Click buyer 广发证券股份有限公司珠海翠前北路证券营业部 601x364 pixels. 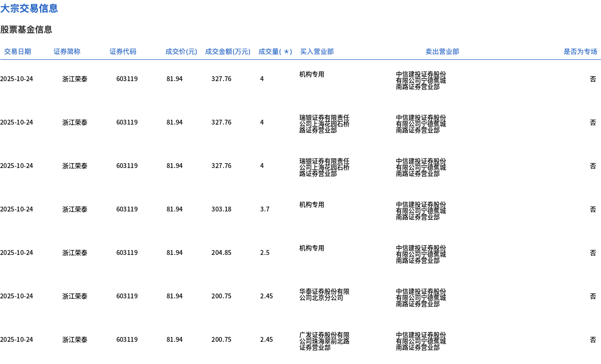click(x=324, y=341)
